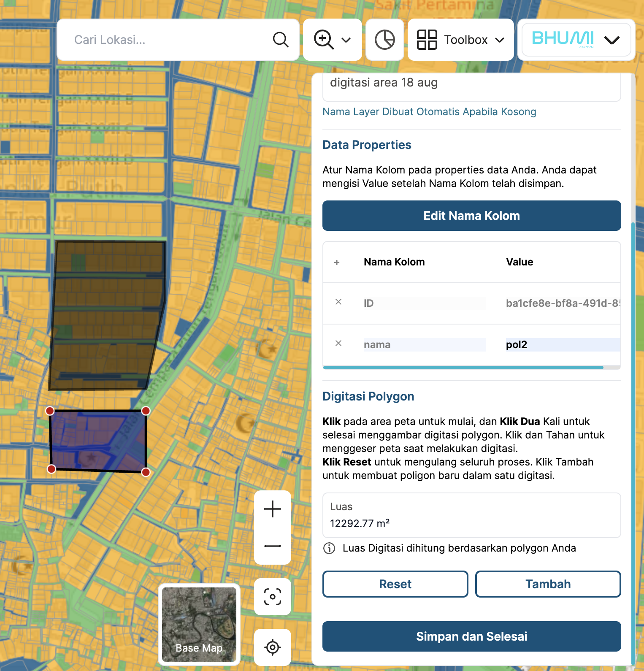644x671 pixels.
Task: Click the Toolbox grid icon
Action: pos(427,40)
